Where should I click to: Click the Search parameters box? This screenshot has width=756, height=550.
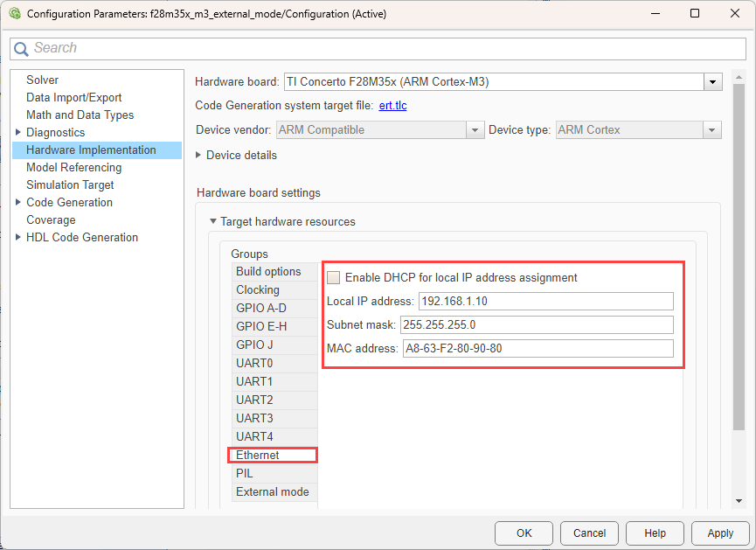coord(385,48)
